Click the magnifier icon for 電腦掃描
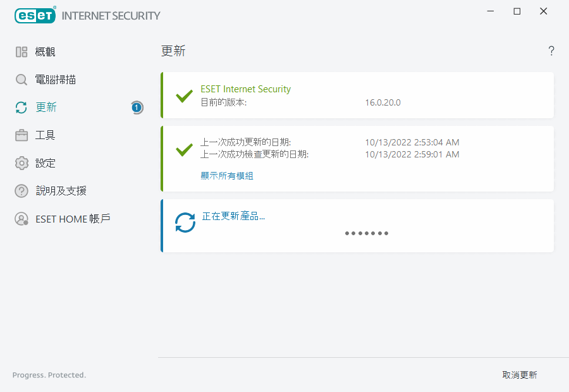 click(21, 80)
